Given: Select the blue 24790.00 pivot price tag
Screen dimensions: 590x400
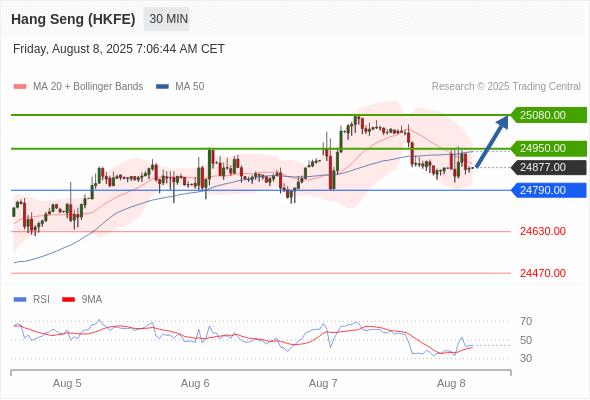Looking at the screenshot, I should click(x=549, y=190).
